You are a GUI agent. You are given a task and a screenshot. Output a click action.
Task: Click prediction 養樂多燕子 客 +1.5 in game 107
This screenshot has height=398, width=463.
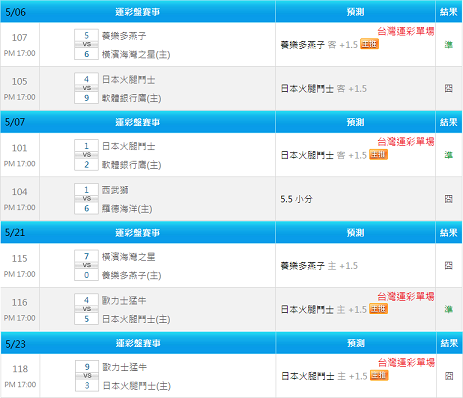[x=319, y=45]
